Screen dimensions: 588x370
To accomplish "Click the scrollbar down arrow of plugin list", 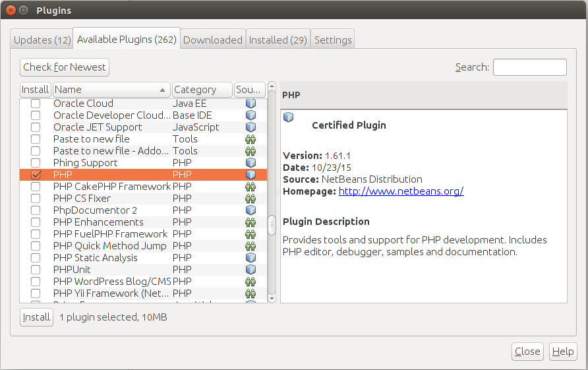I will pyautogui.click(x=272, y=299).
